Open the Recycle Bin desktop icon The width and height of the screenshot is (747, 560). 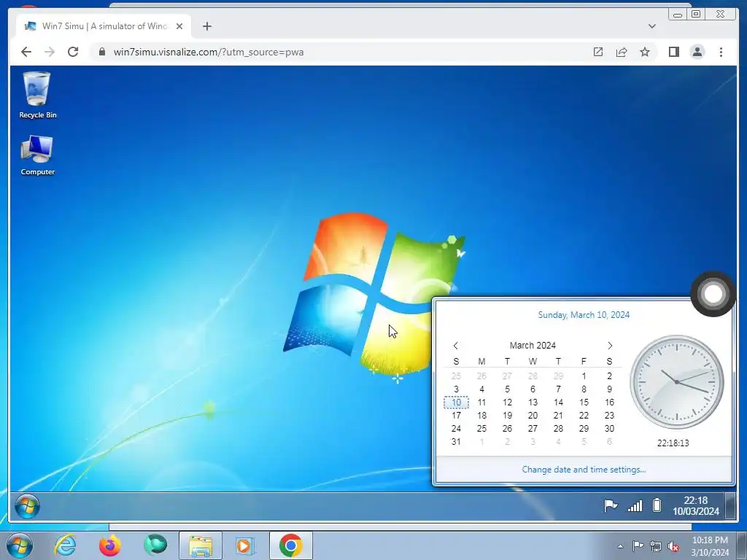[x=37, y=94]
